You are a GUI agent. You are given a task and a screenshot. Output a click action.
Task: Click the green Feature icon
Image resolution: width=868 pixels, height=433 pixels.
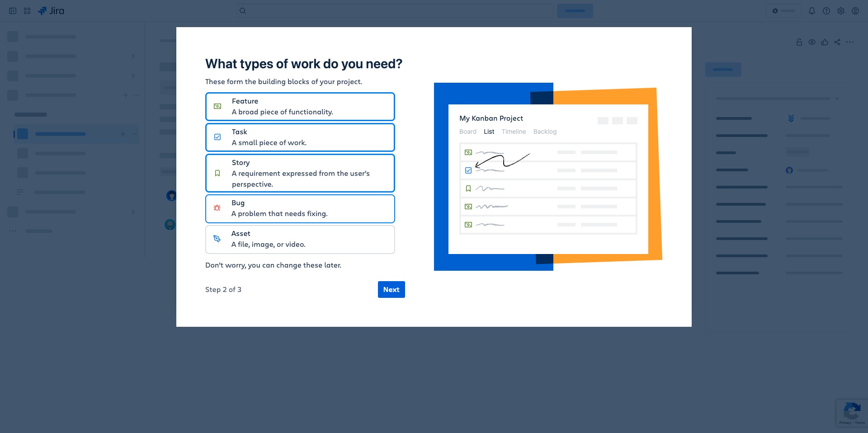(x=217, y=106)
